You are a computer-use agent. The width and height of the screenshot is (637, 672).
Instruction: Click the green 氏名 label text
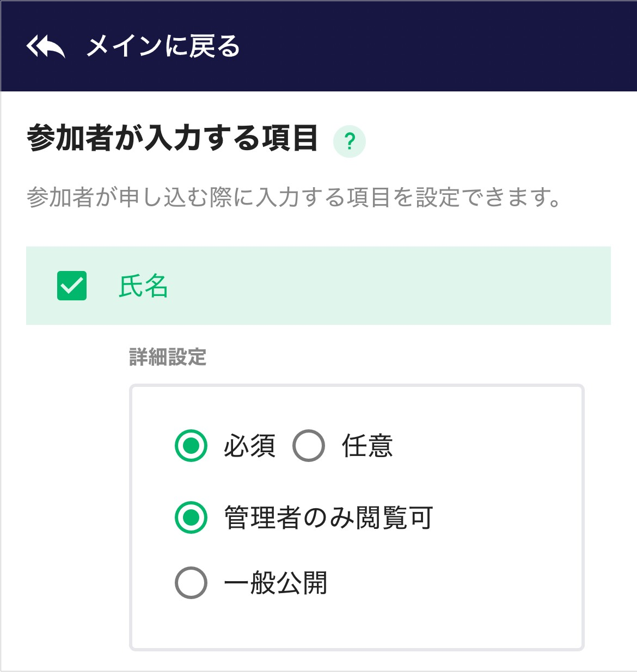[x=143, y=286]
